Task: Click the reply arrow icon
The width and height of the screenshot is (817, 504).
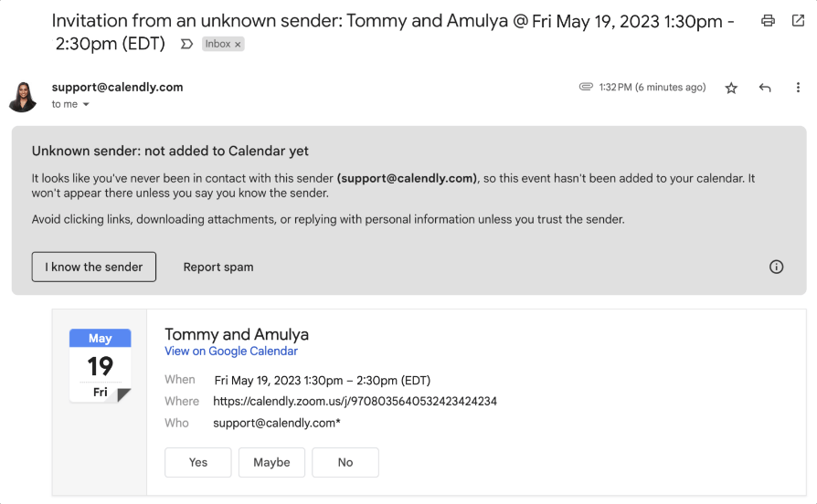Action: (x=764, y=88)
